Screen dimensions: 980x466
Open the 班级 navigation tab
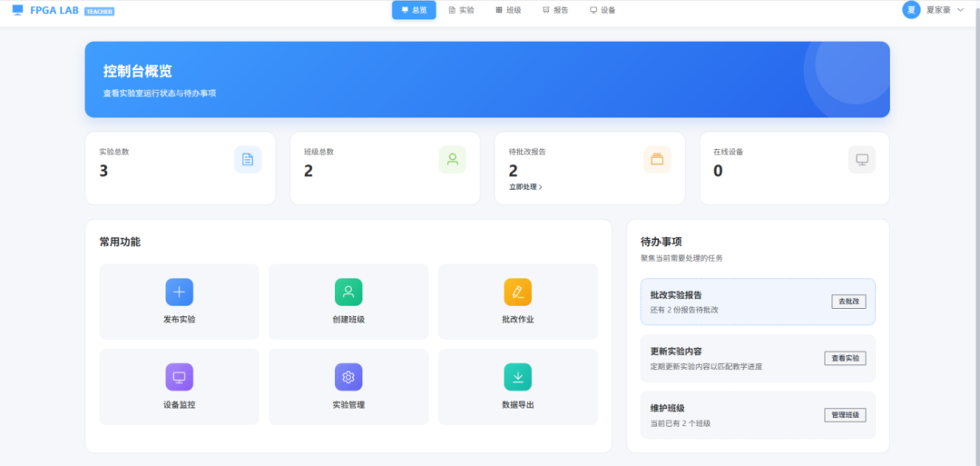pos(508,10)
